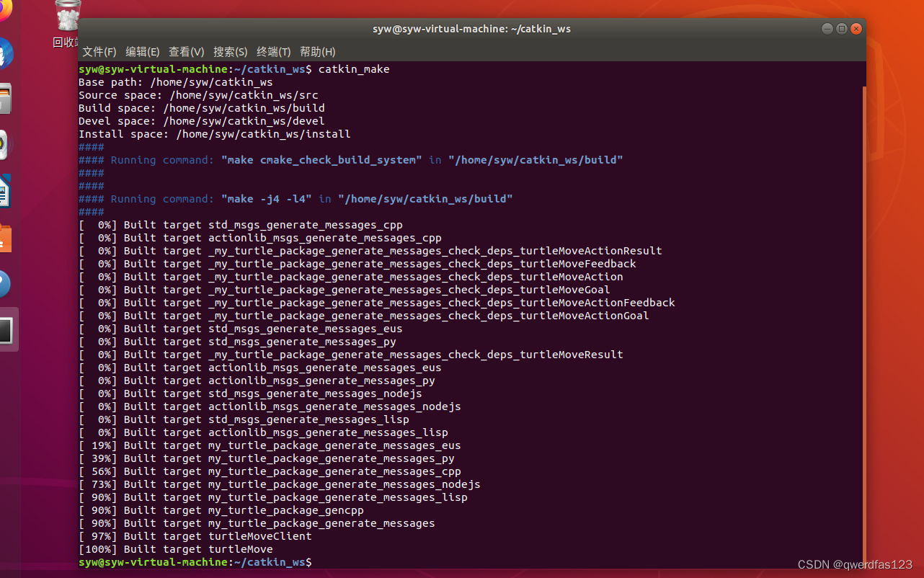Click 'my_turtle_package_generate_messages_lisp' line
This screenshot has width=924, height=578.
point(273,497)
